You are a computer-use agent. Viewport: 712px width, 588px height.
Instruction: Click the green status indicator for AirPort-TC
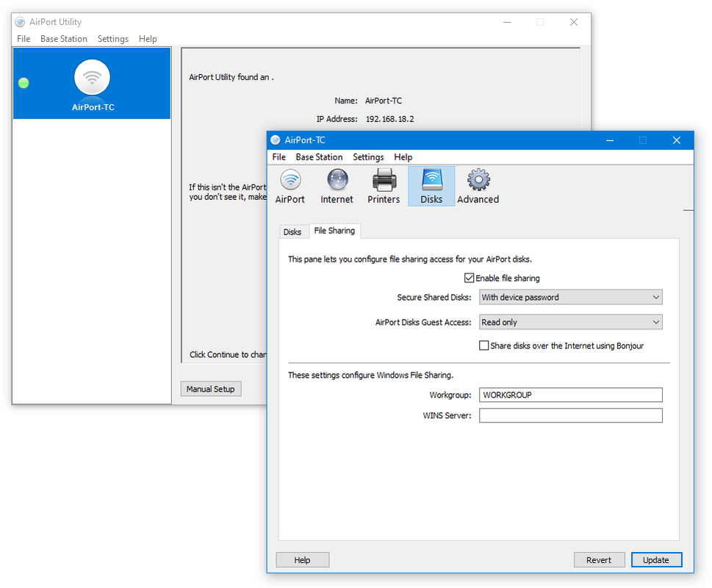click(24, 83)
